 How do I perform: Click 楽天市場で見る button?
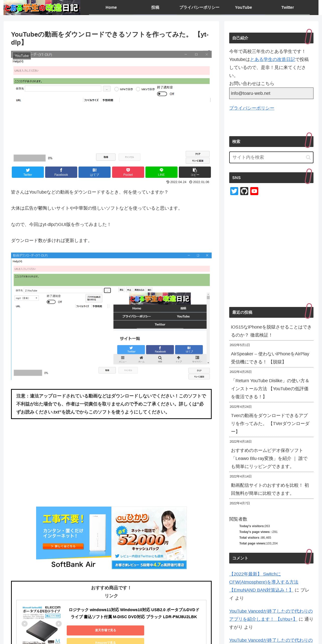[x=105, y=630]
